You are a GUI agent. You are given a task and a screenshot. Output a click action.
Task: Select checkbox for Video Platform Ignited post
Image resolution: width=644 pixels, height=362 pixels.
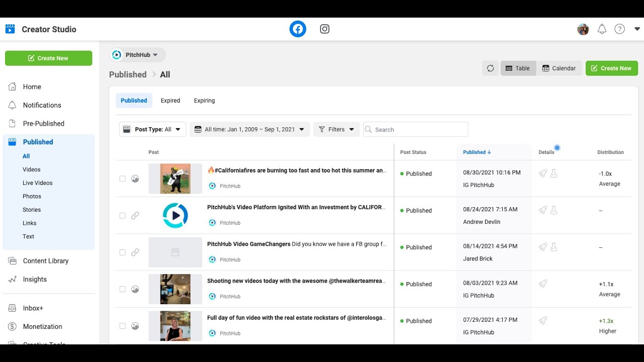tap(122, 215)
